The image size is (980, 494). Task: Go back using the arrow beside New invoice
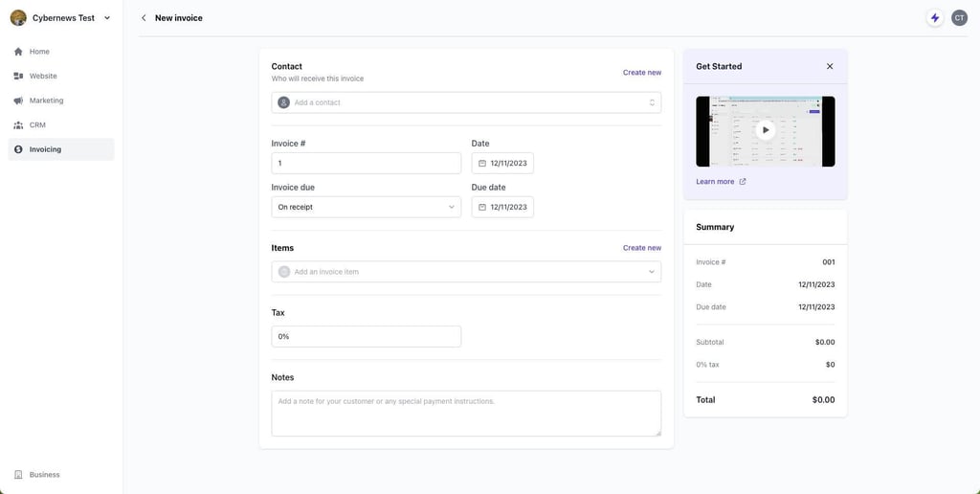click(x=144, y=18)
